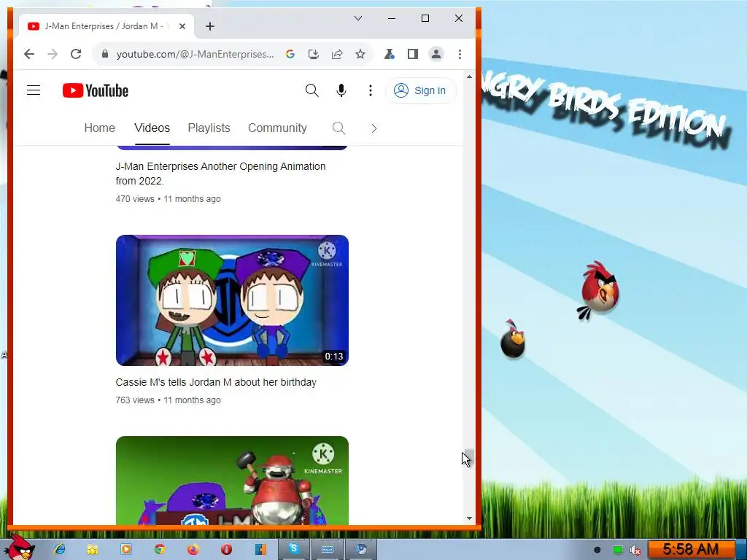The image size is (747, 560).
Task: Start voice search with microphone icon
Action: click(341, 90)
